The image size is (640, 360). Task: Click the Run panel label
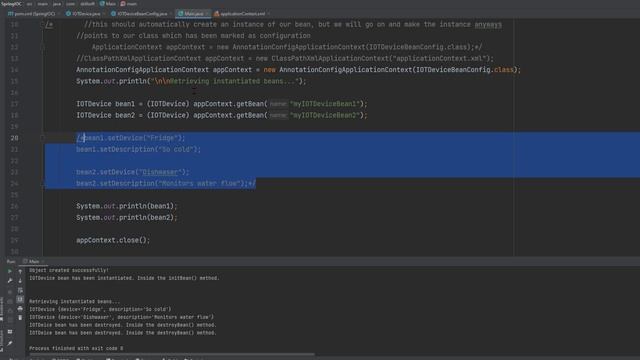11,261
